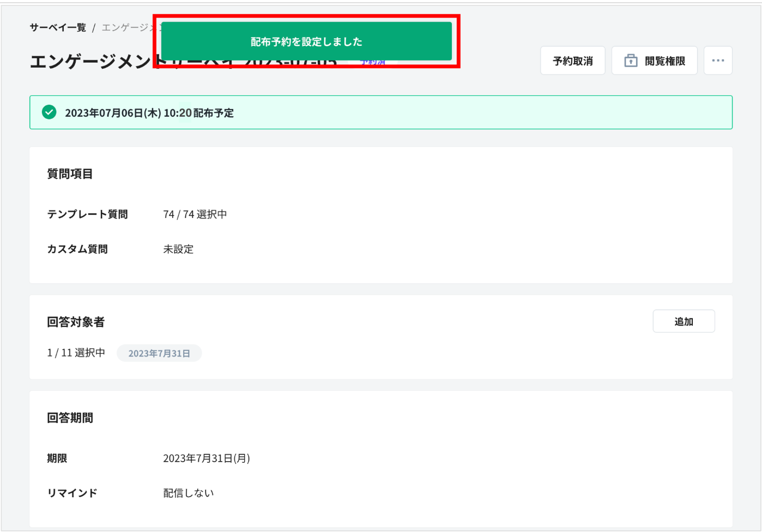762x532 pixels.
Task: Click the 配信しない reminder value
Action: pos(189,493)
